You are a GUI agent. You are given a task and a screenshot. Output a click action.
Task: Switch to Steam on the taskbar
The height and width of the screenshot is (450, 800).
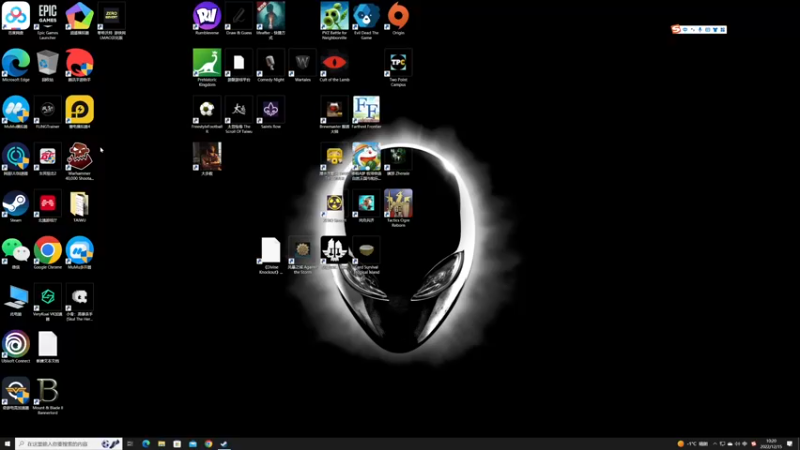(224, 444)
